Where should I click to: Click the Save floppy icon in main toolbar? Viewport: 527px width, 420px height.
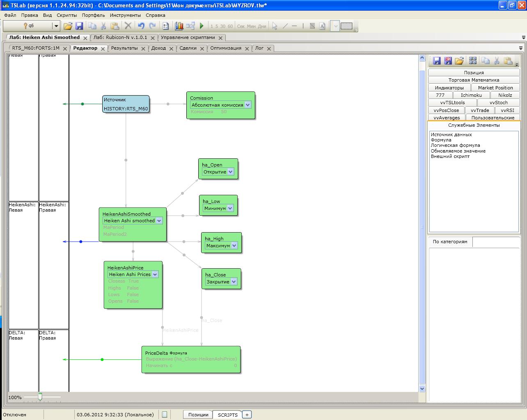click(79, 26)
